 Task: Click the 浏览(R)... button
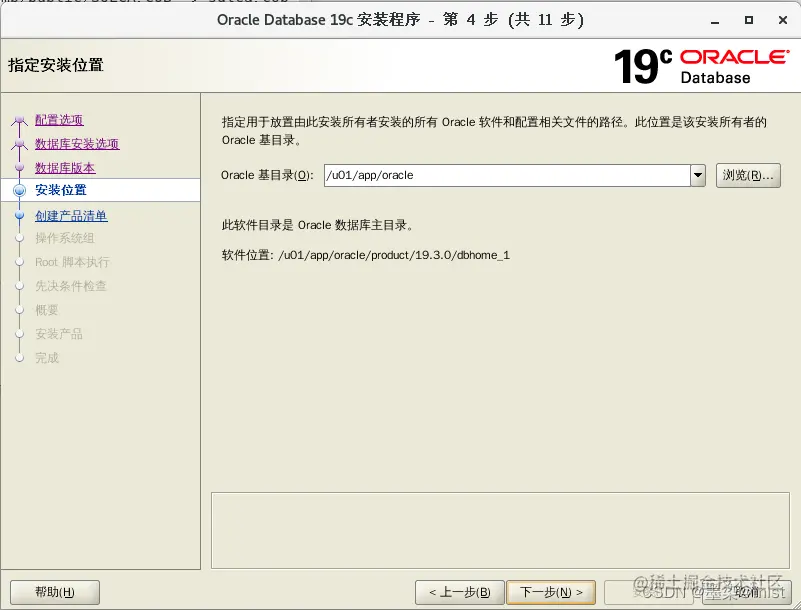(x=748, y=175)
